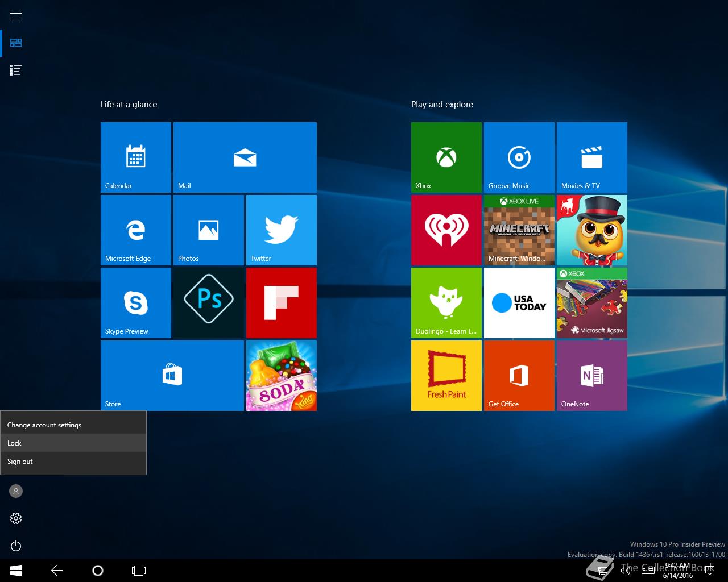728x582 pixels.
Task: Open the game tile with top-hat character
Action: coord(592,230)
